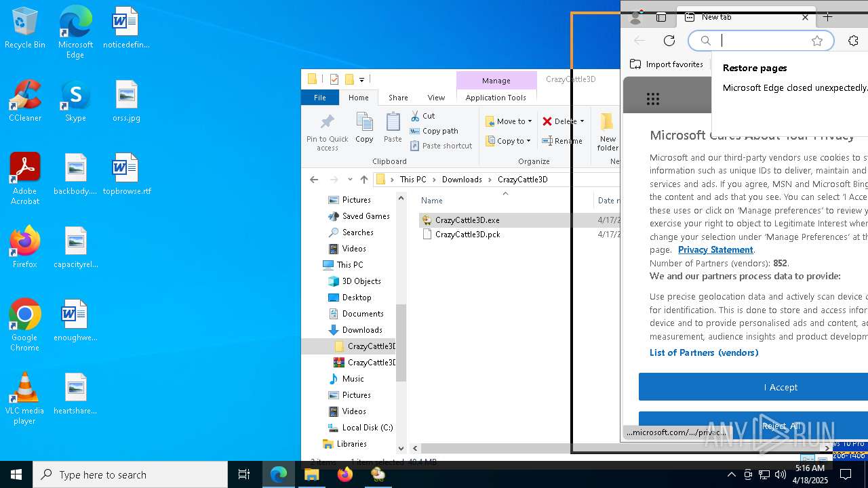
Task: Click Properties icon in Quick Access Toolbar
Action: click(334, 79)
